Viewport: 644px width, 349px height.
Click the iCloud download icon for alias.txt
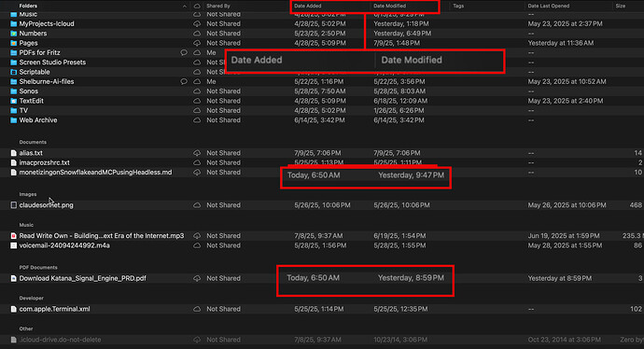(197, 153)
